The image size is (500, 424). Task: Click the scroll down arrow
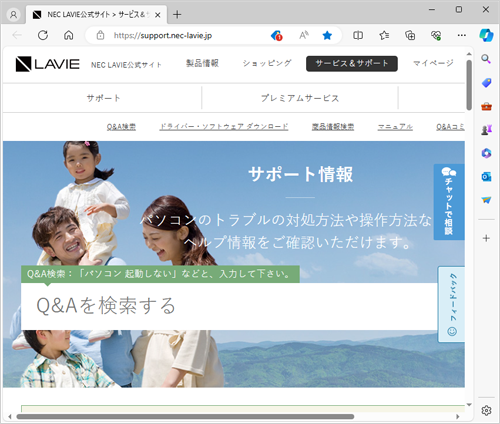(469, 405)
